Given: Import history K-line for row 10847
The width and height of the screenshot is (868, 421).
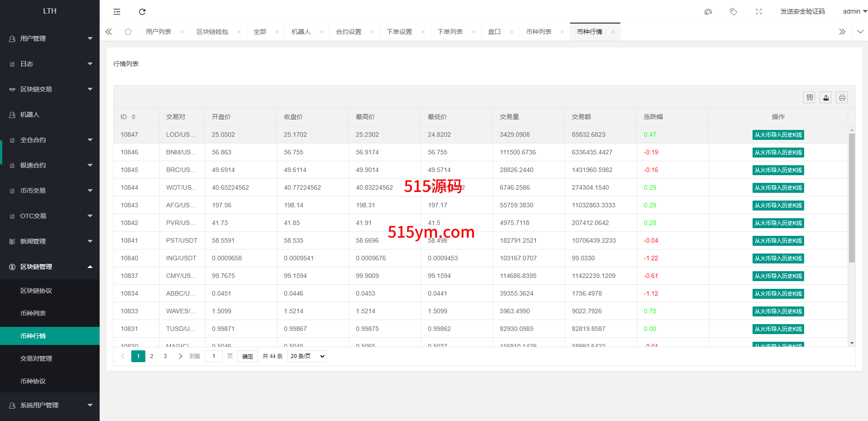Looking at the screenshot, I should pos(778,135).
